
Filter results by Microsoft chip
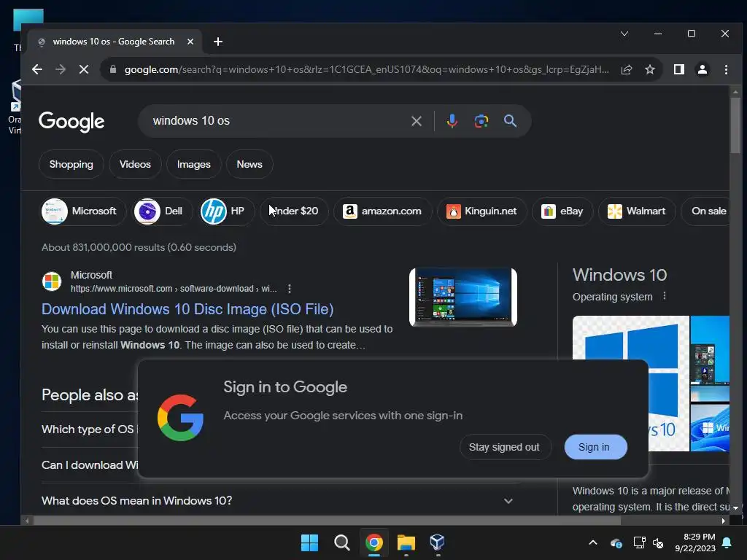pos(83,211)
